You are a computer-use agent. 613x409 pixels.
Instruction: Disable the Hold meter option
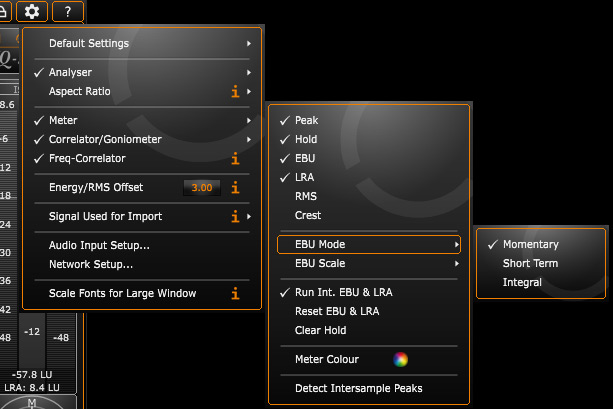click(305, 139)
